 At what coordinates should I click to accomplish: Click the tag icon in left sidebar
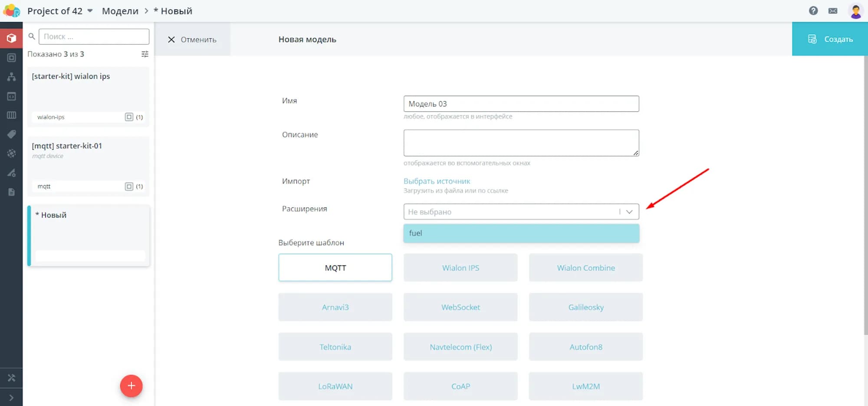click(11, 134)
